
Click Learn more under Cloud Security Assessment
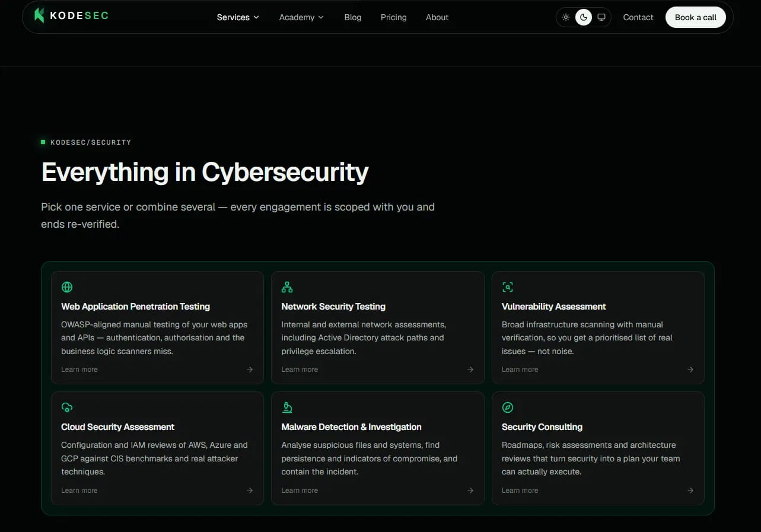[x=79, y=490]
